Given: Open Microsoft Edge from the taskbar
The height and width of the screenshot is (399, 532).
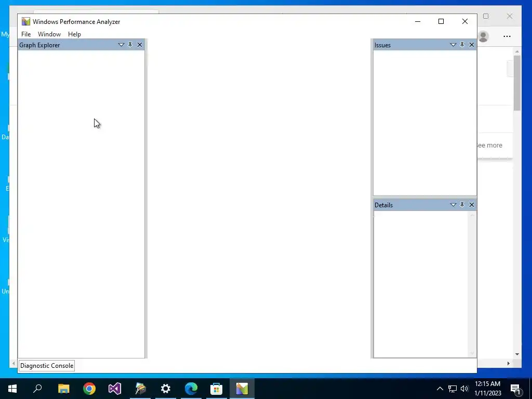Looking at the screenshot, I should tap(191, 389).
